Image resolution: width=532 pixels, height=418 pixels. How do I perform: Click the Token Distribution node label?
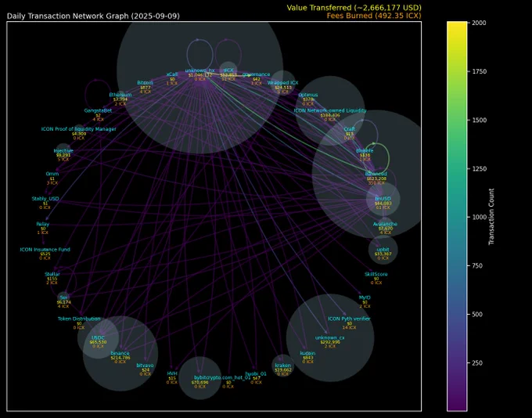(79, 319)
